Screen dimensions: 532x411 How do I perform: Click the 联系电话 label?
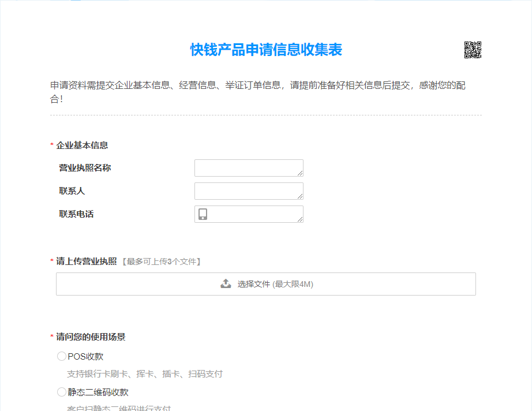pyautogui.click(x=76, y=214)
